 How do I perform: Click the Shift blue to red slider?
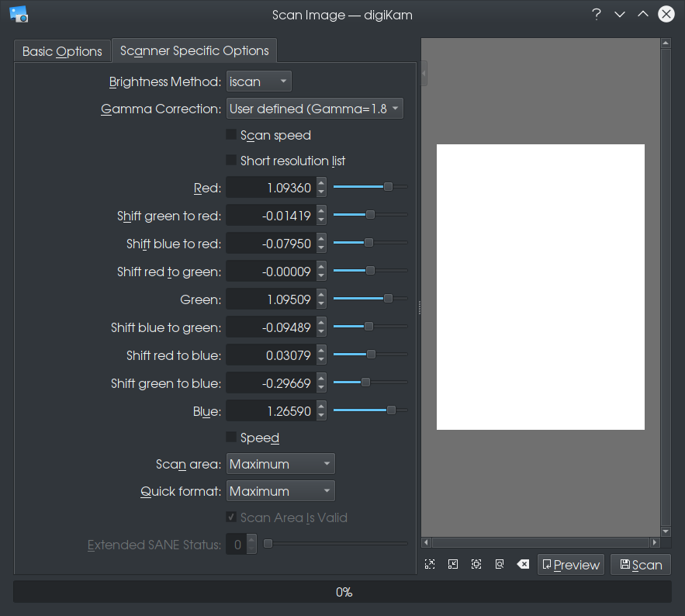(x=371, y=243)
